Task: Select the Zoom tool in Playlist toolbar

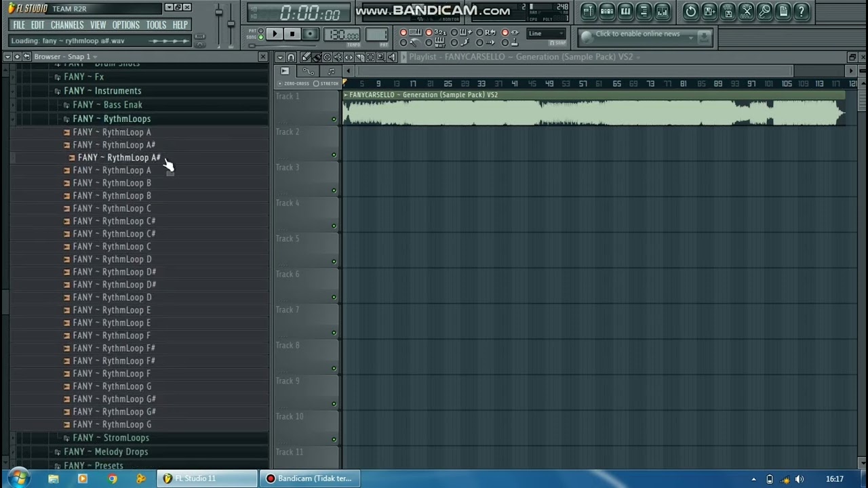Action: click(x=381, y=57)
